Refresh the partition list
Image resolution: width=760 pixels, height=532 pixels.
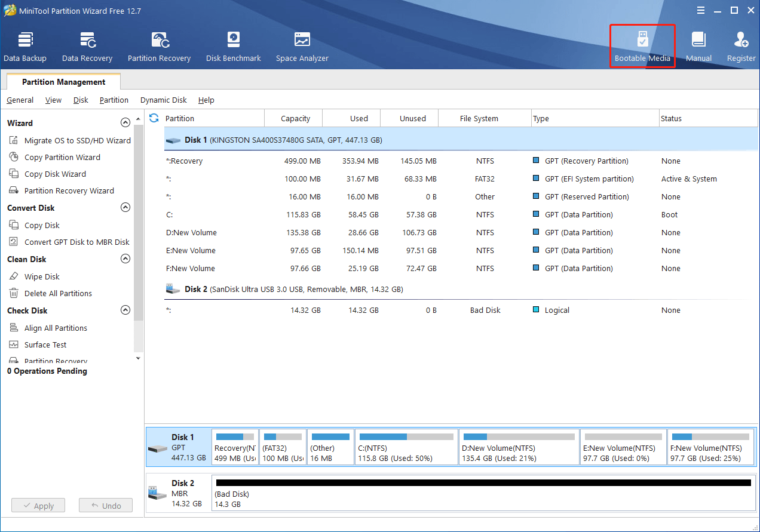[154, 118]
